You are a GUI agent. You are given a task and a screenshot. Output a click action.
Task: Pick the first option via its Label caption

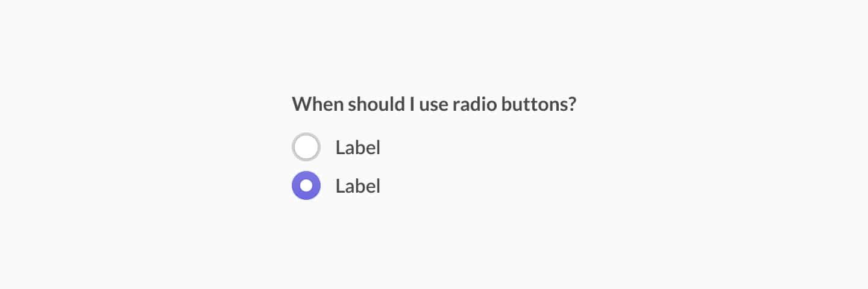click(x=358, y=147)
